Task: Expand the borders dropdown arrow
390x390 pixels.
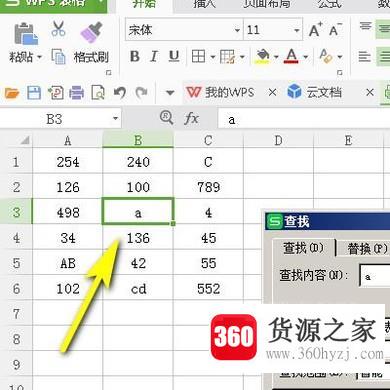Action: click(x=213, y=57)
